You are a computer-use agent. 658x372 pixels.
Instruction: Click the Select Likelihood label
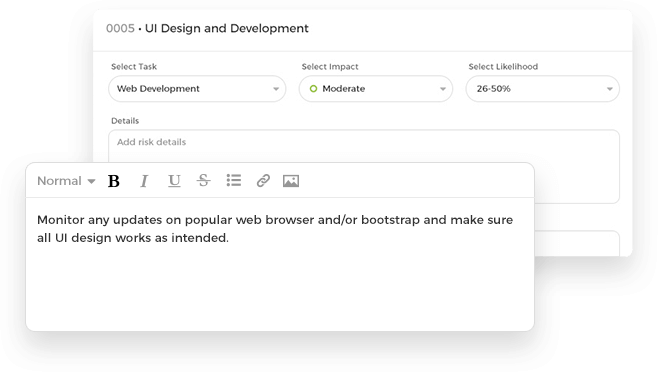(x=503, y=66)
